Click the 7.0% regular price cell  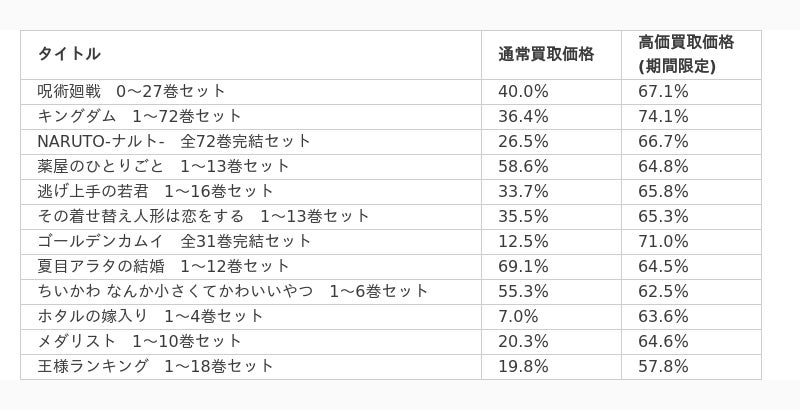click(x=518, y=316)
